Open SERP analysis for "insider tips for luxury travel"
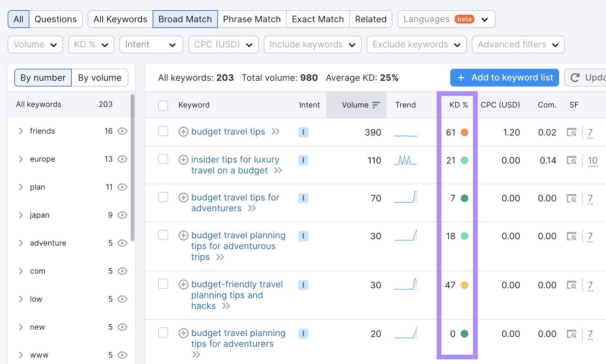This screenshot has width=606, height=364. [x=572, y=160]
